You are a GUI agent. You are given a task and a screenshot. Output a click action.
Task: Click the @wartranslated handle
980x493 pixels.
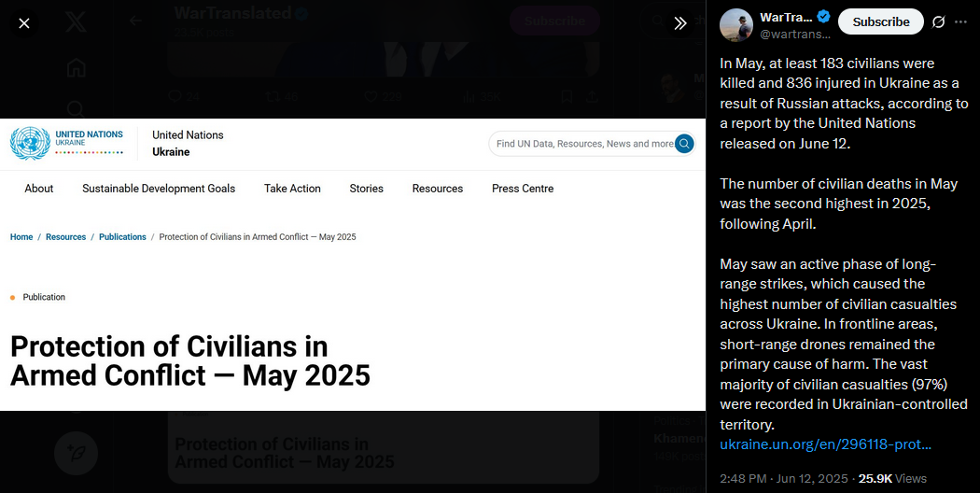pyautogui.click(x=795, y=35)
